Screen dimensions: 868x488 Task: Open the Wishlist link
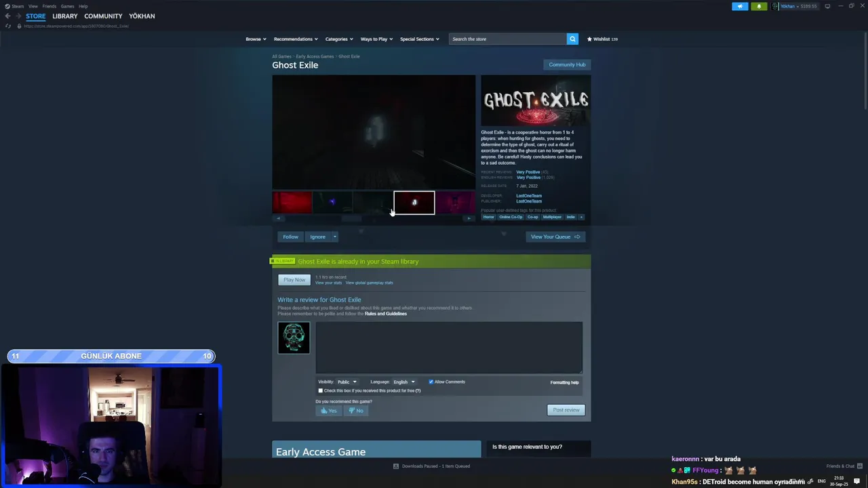click(602, 39)
